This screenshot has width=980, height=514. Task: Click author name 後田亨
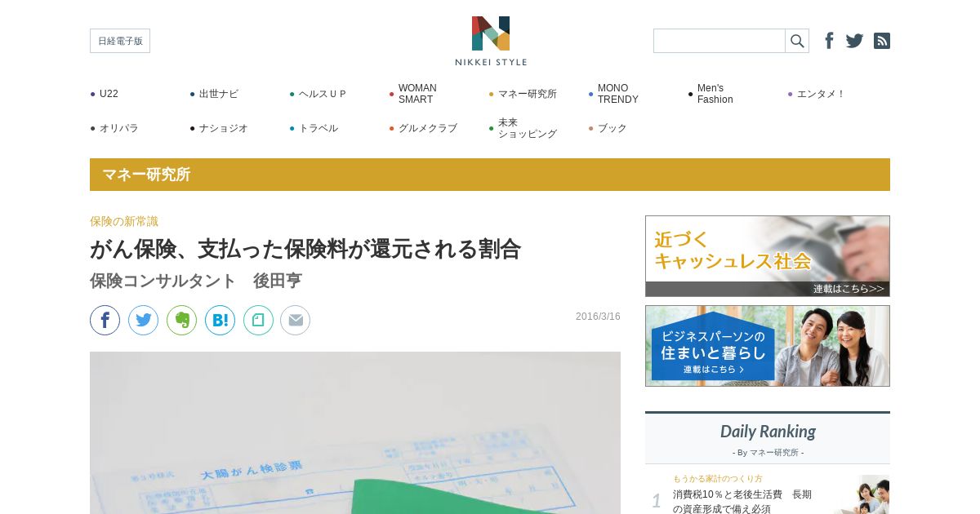click(x=277, y=281)
